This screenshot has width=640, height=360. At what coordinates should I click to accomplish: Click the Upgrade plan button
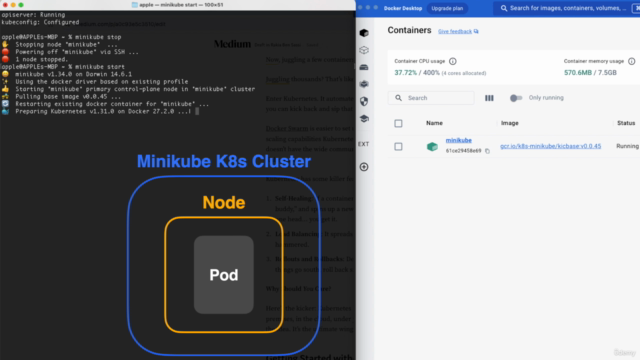click(x=447, y=8)
